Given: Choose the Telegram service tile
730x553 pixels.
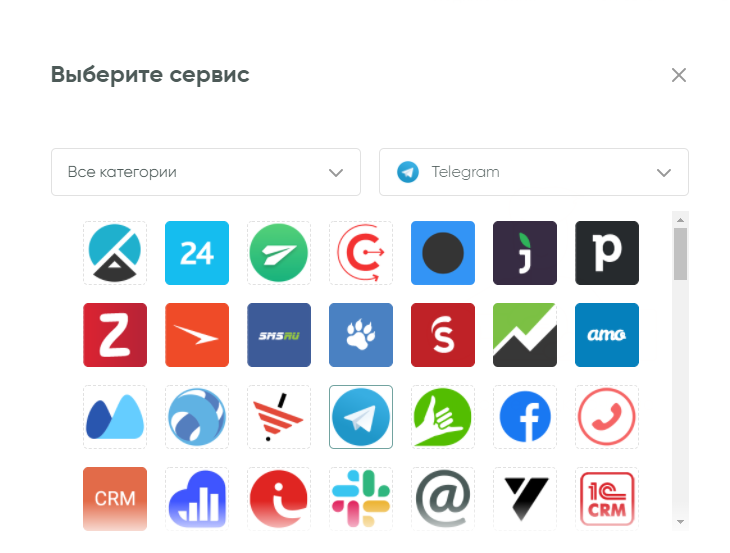Looking at the screenshot, I should click(361, 417).
